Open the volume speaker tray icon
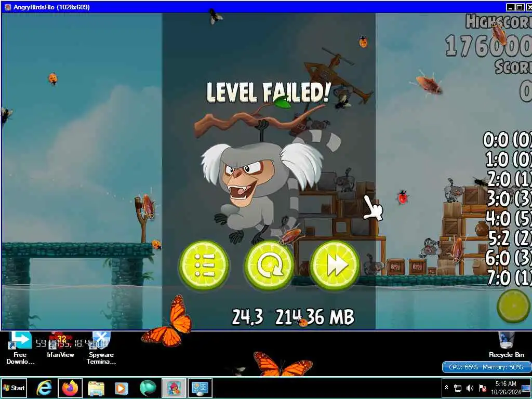The height and width of the screenshot is (399, 532). [x=470, y=388]
